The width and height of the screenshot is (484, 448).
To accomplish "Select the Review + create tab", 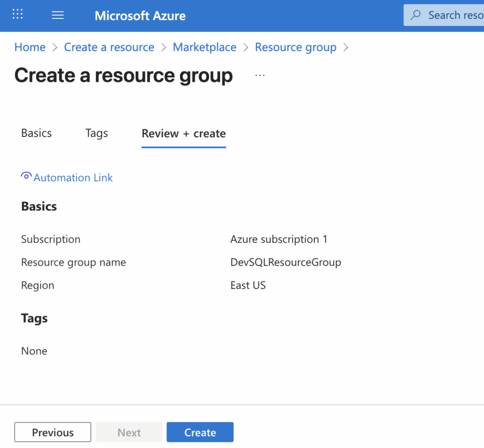I will click(183, 134).
